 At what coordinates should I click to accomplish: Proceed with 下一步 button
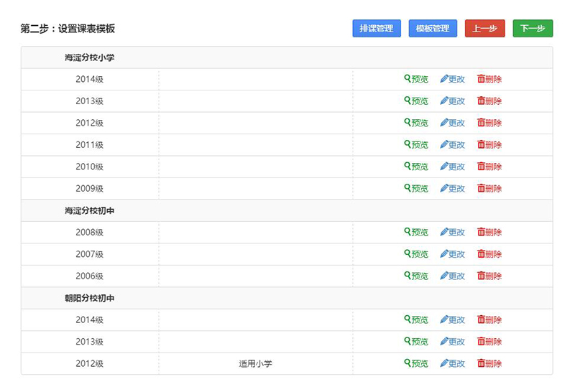tap(533, 29)
